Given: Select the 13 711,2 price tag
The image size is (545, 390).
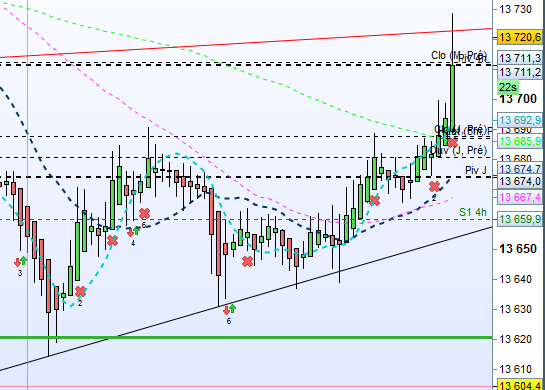Looking at the screenshot, I should click(520, 72).
